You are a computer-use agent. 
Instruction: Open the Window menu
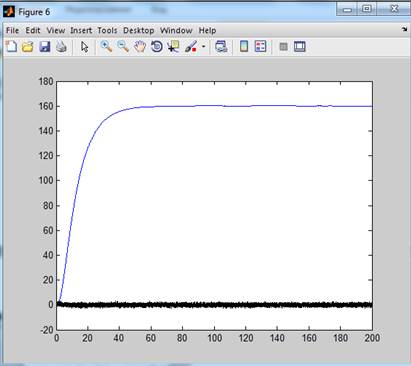[x=176, y=30]
